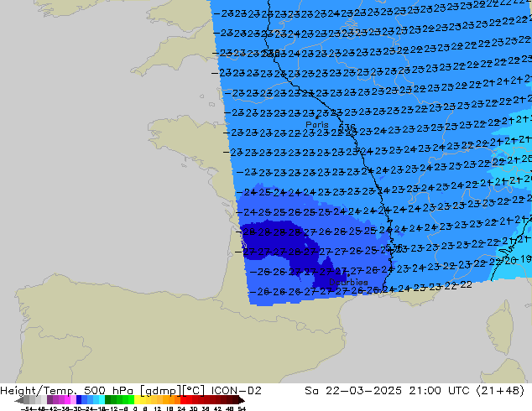The width and height of the screenshot is (532, 411).
Task: Click the Paris city label
Action: click(317, 125)
